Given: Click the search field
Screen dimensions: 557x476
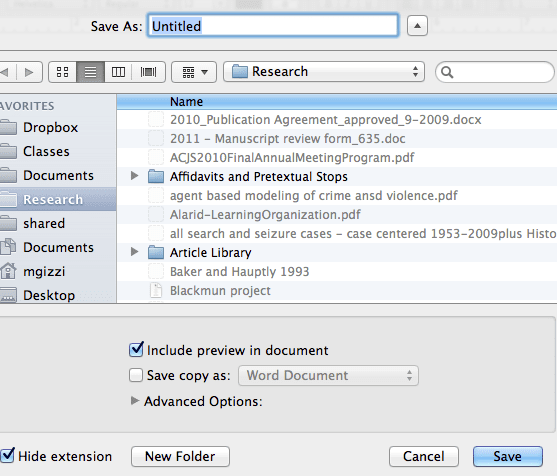Looking at the screenshot, I should click(x=494, y=72).
